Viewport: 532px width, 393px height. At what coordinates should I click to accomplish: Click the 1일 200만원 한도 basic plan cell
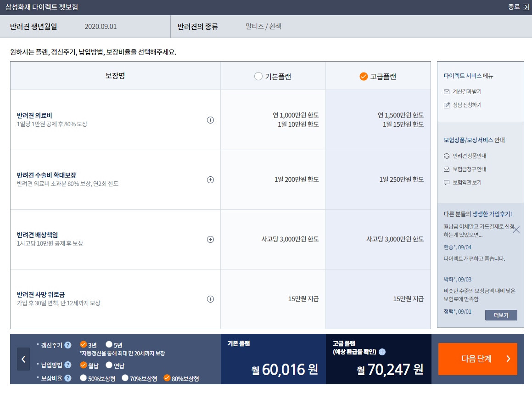click(x=297, y=180)
